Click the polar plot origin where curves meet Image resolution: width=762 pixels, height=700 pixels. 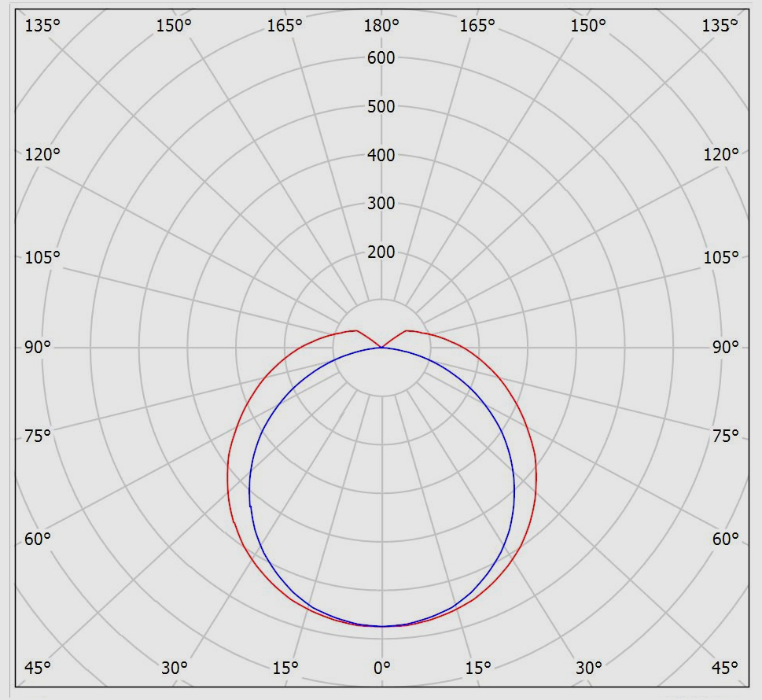point(381,347)
